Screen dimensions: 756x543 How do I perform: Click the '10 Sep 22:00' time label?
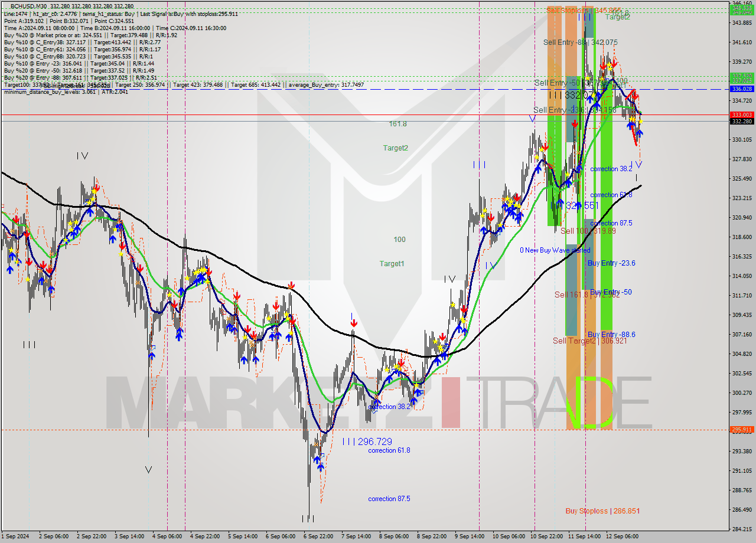pos(546,537)
